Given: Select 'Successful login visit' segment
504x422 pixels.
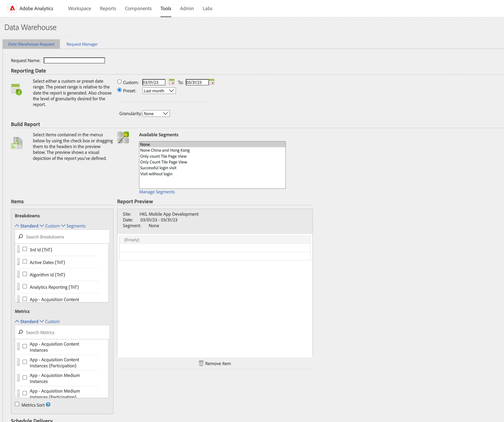Looking at the screenshot, I should 212,168.
